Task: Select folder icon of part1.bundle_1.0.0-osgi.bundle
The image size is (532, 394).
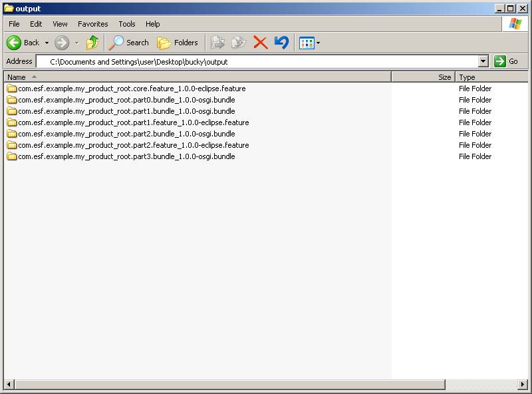Action: pos(12,111)
